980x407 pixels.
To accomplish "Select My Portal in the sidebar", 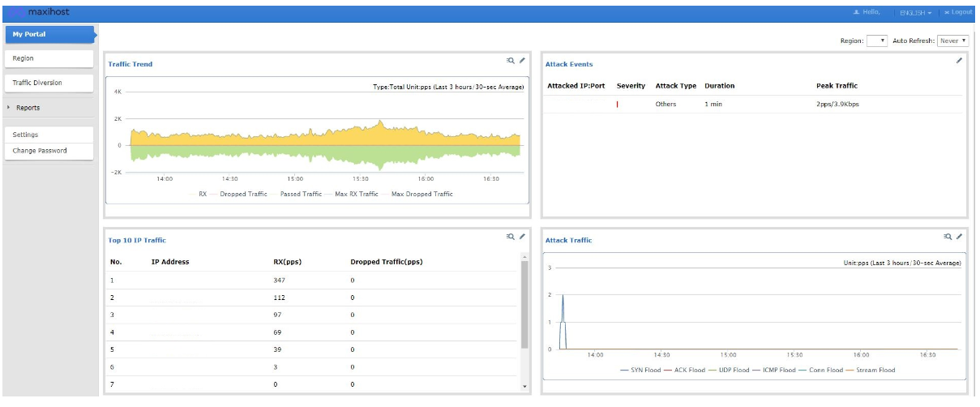I will coord(49,34).
